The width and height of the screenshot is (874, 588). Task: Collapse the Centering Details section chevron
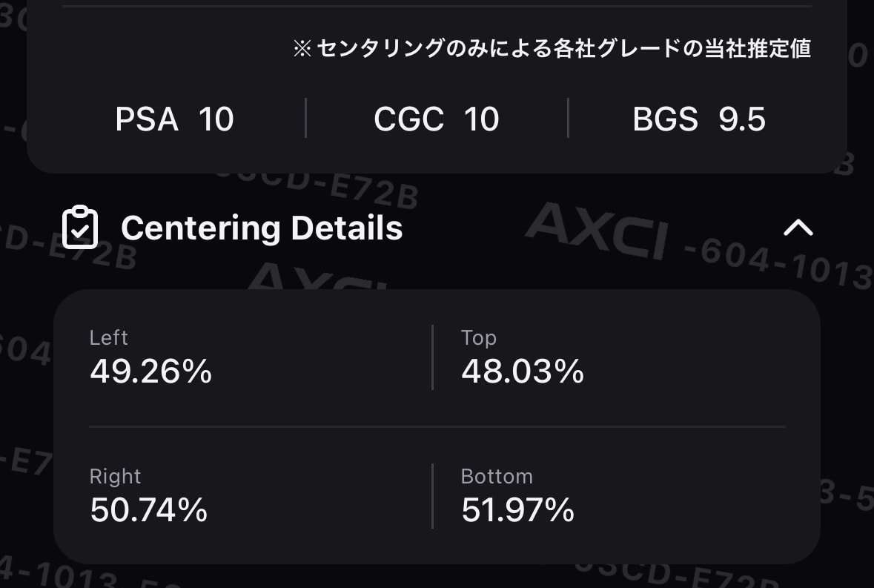[x=798, y=228]
